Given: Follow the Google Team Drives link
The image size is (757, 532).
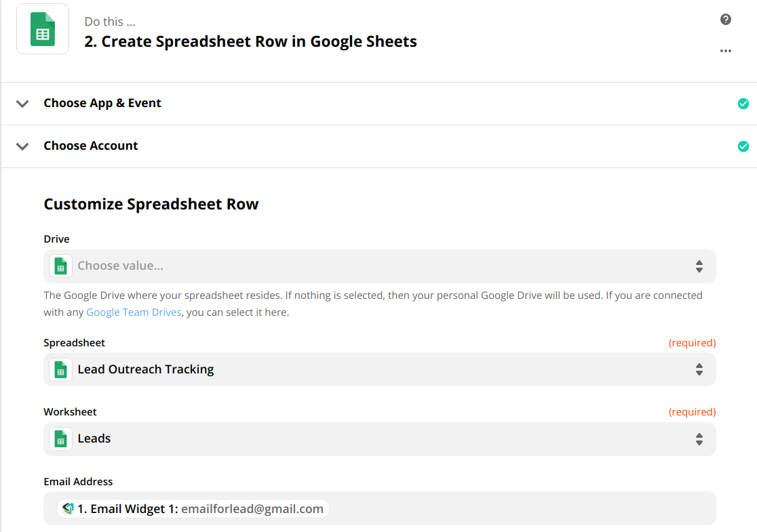Looking at the screenshot, I should click(134, 312).
